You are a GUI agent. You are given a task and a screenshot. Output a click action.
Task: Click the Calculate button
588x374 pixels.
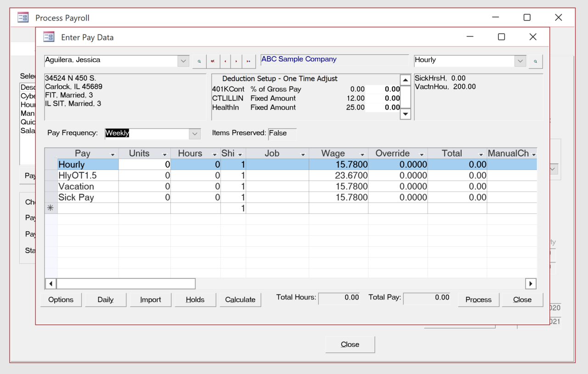pos(240,300)
